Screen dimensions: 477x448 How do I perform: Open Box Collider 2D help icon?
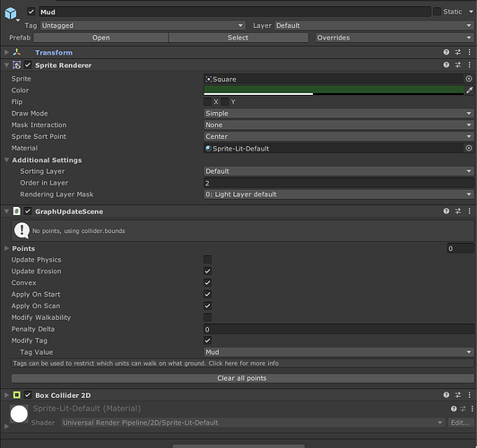click(446, 395)
